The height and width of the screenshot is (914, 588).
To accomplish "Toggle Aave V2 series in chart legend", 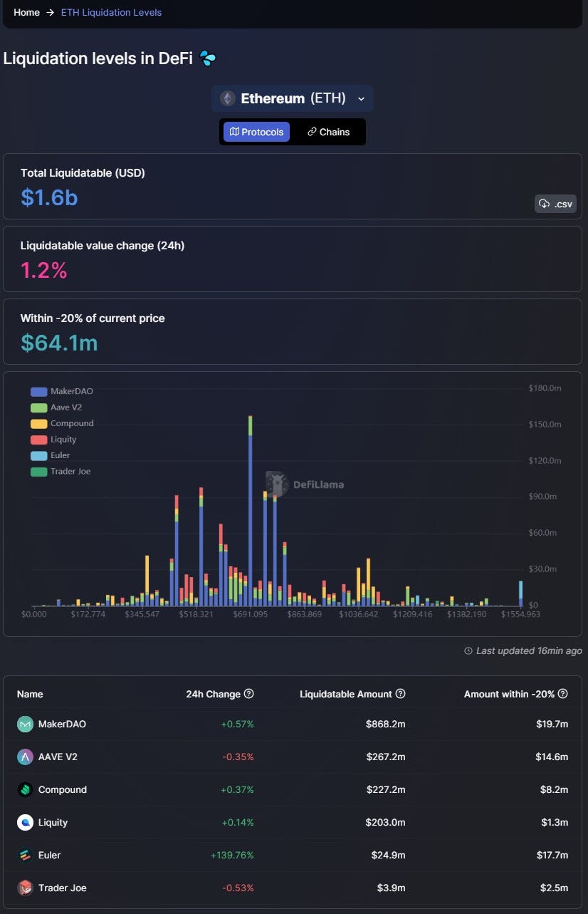I will click(x=56, y=407).
